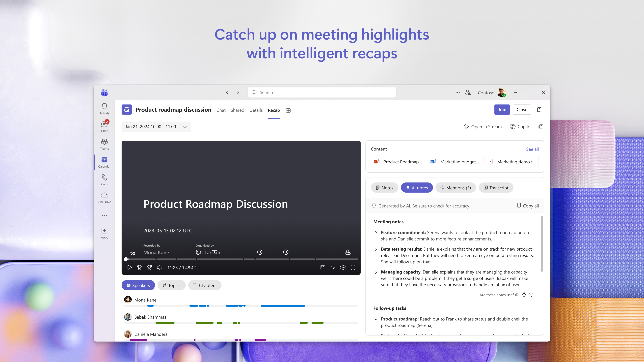Mute the video volume control
The height and width of the screenshot is (362, 644).
tap(159, 267)
